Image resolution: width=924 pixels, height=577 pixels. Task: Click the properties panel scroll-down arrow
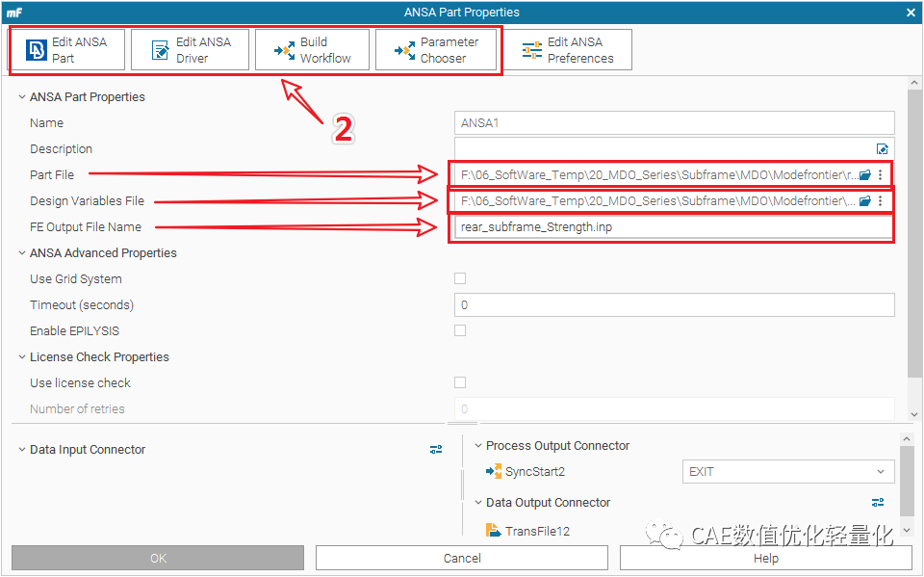(x=914, y=415)
